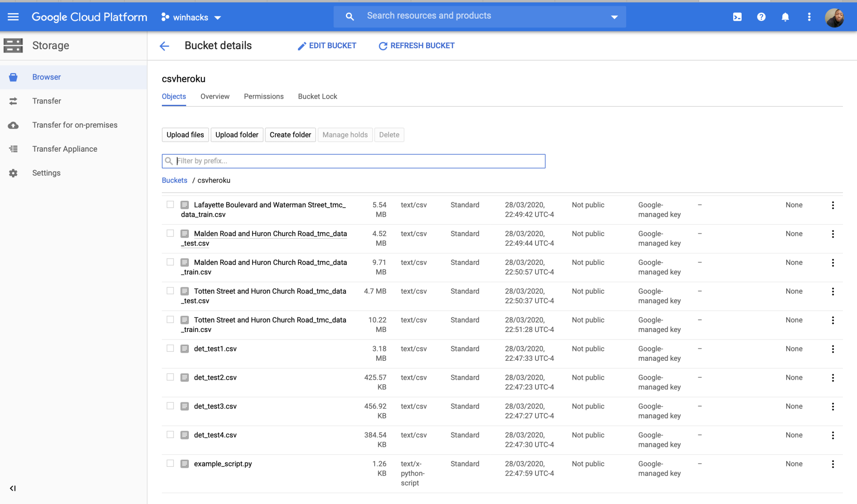Open the Settings gear in sidebar
The image size is (857, 504).
13,173
